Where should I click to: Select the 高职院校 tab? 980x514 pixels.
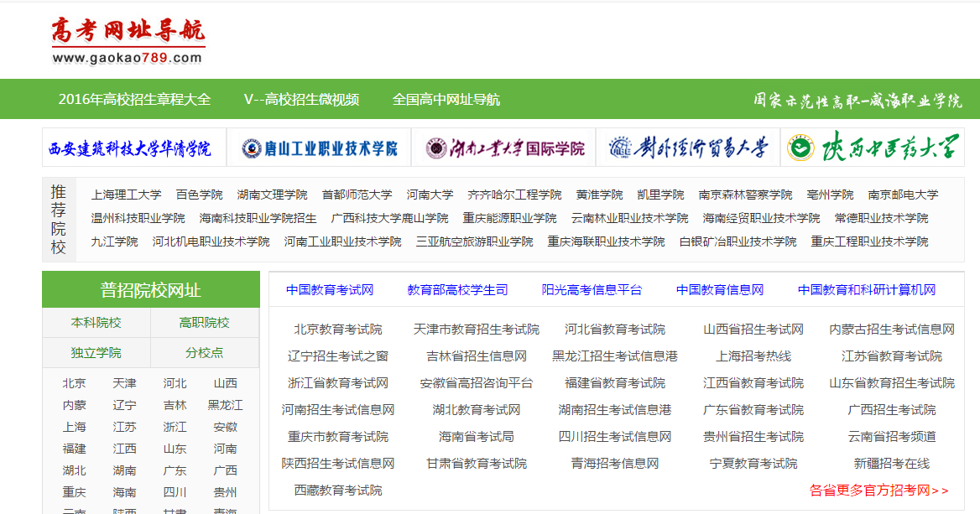[x=205, y=323]
